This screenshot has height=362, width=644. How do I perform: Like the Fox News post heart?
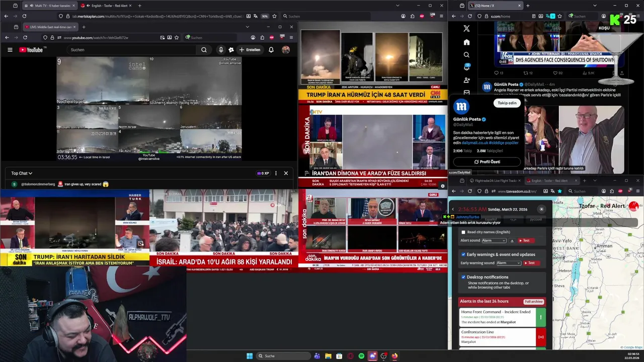click(558, 73)
